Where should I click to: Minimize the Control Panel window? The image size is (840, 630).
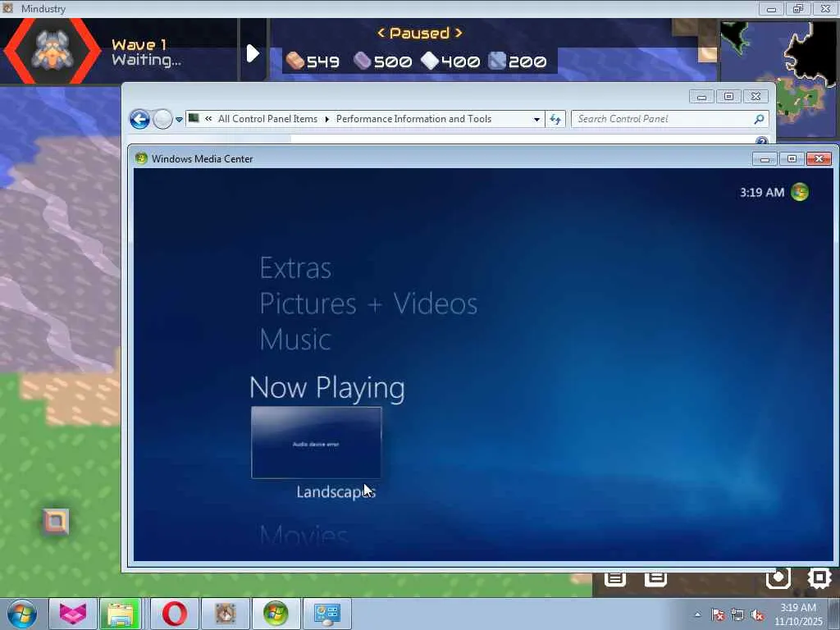click(702, 97)
